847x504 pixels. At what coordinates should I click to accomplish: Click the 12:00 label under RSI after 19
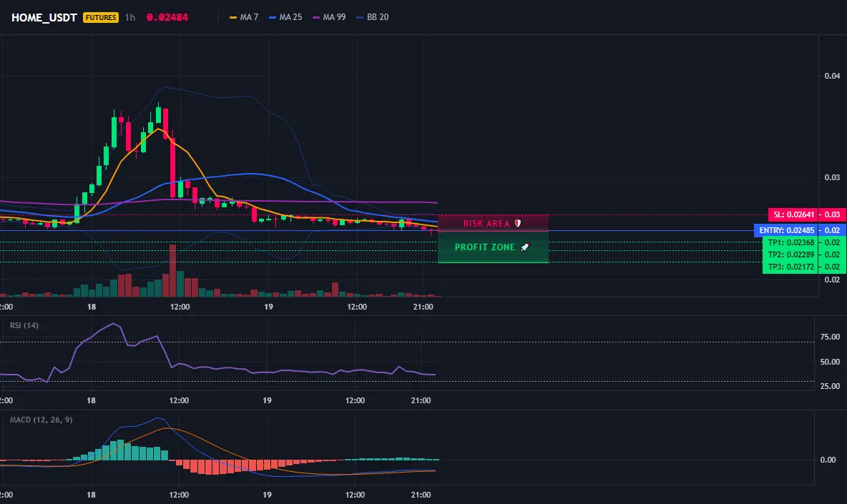coord(355,400)
